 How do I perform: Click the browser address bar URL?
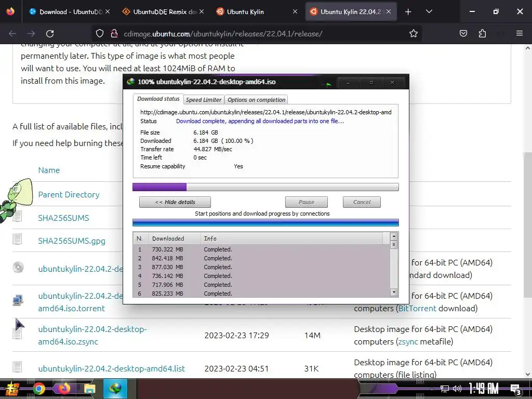pyautogui.click(x=223, y=34)
